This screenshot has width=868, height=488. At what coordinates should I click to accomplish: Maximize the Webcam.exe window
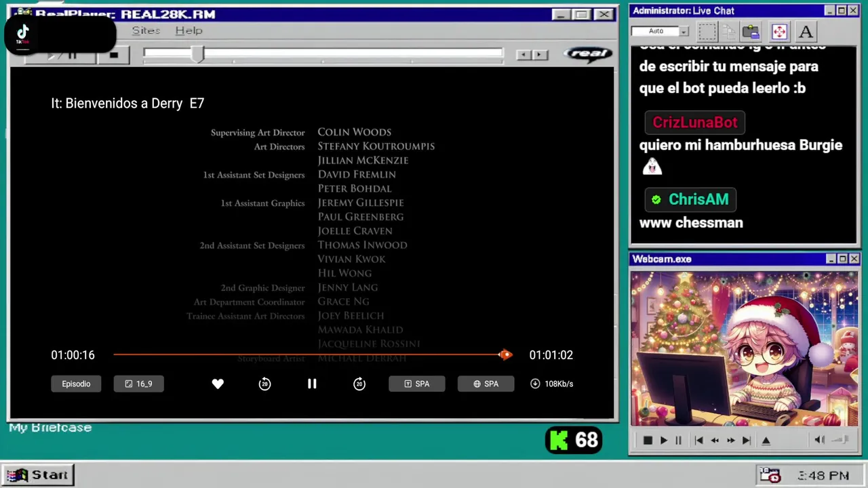pyautogui.click(x=842, y=259)
